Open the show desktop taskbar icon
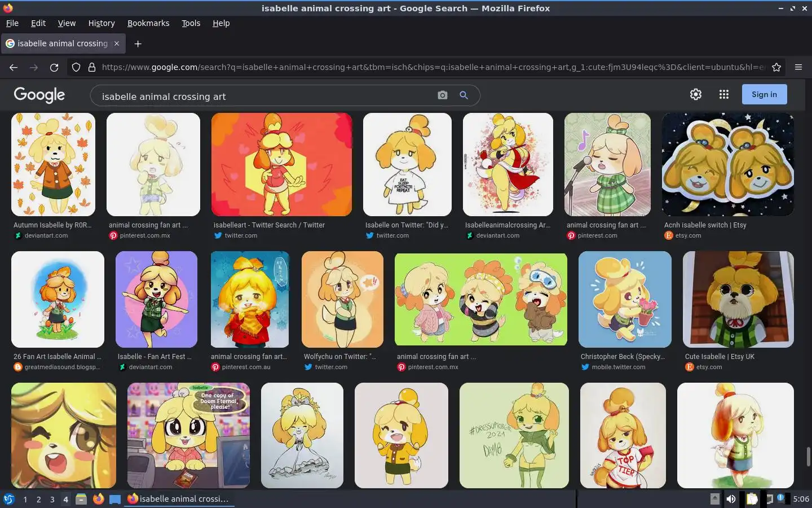The height and width of the screenshot is (508, 812). coord(115,499)
